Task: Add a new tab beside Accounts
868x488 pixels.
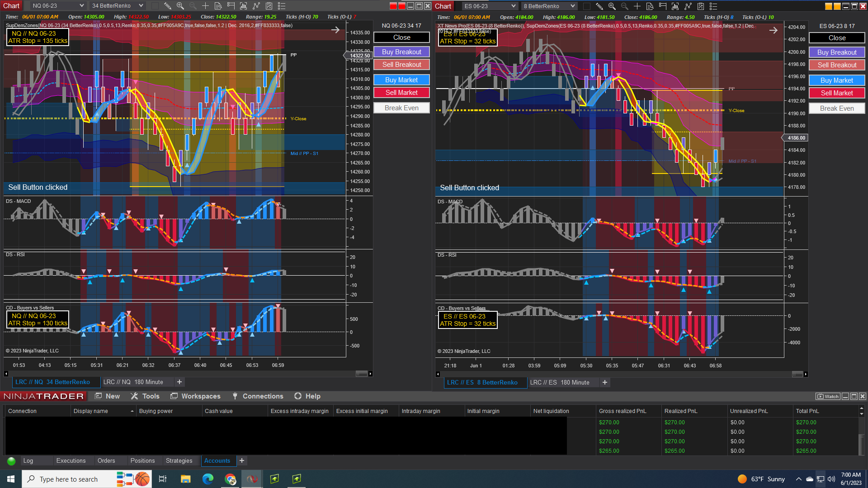Action: point(242,461)
